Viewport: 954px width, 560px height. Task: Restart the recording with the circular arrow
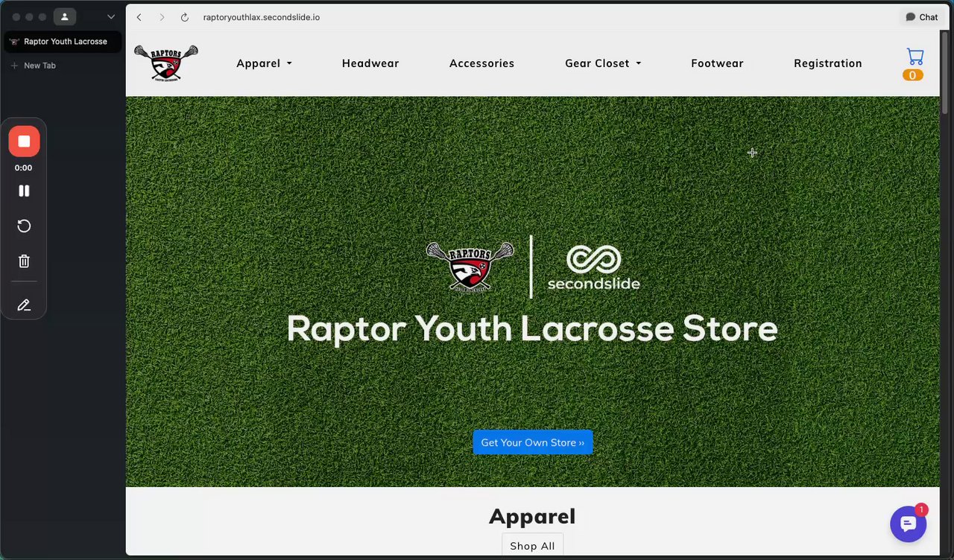point(24,226)
